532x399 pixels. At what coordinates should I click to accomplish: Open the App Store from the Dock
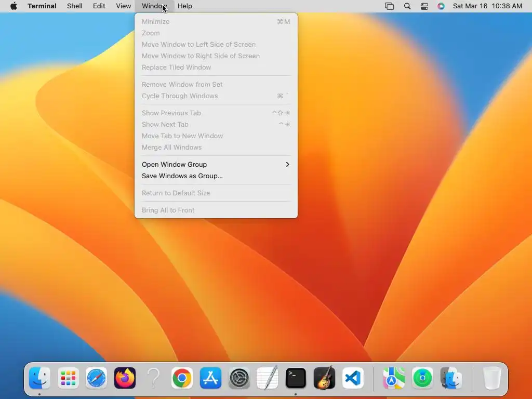210,378
